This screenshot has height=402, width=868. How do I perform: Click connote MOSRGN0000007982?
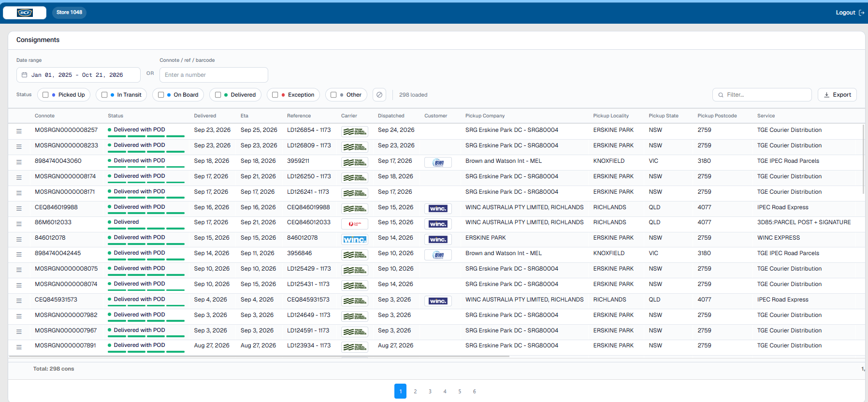66,315
